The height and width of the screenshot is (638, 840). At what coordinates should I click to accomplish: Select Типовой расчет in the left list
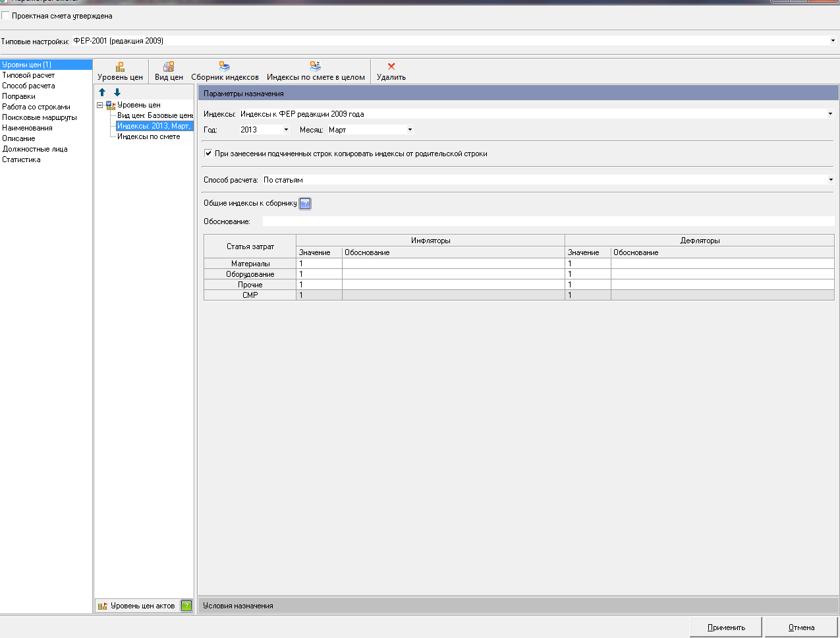(28, 75)
